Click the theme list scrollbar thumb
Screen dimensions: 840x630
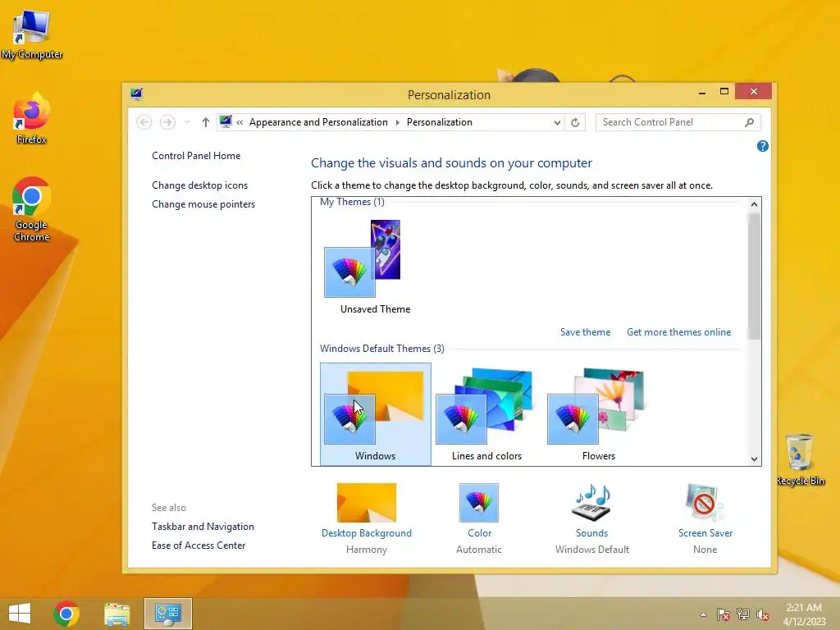[754, 276]
